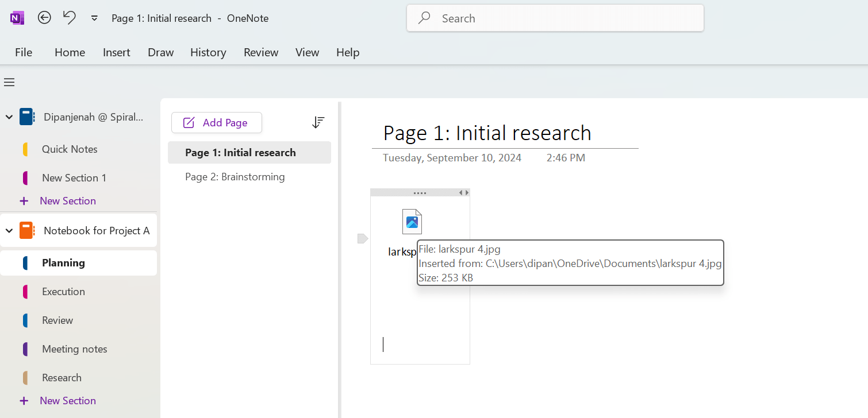868x418 pixels.
Task: Click the New Section link under Research
Action: click(67, 400)
